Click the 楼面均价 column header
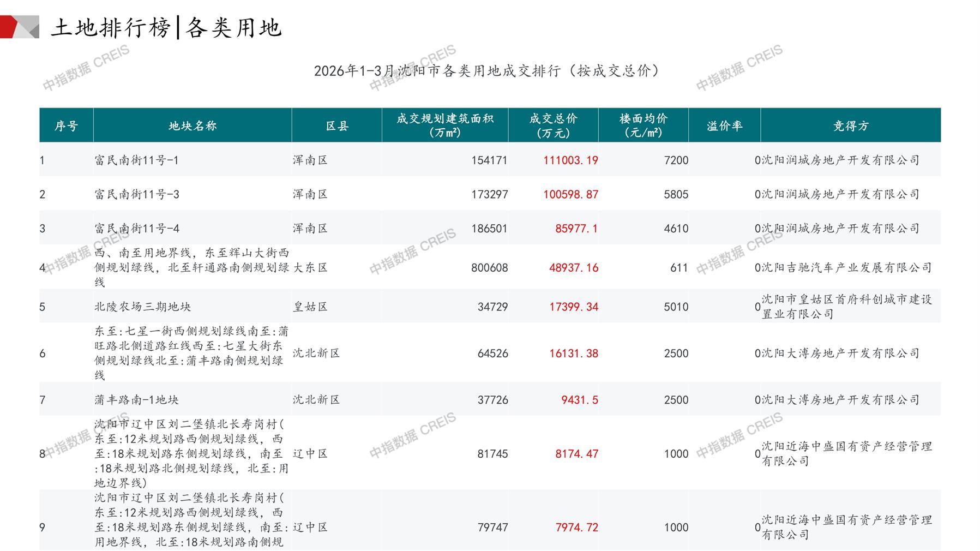Image resolution: width=980 pixels, height=551 pixels. pyautogui.click(x=643, y=125)
